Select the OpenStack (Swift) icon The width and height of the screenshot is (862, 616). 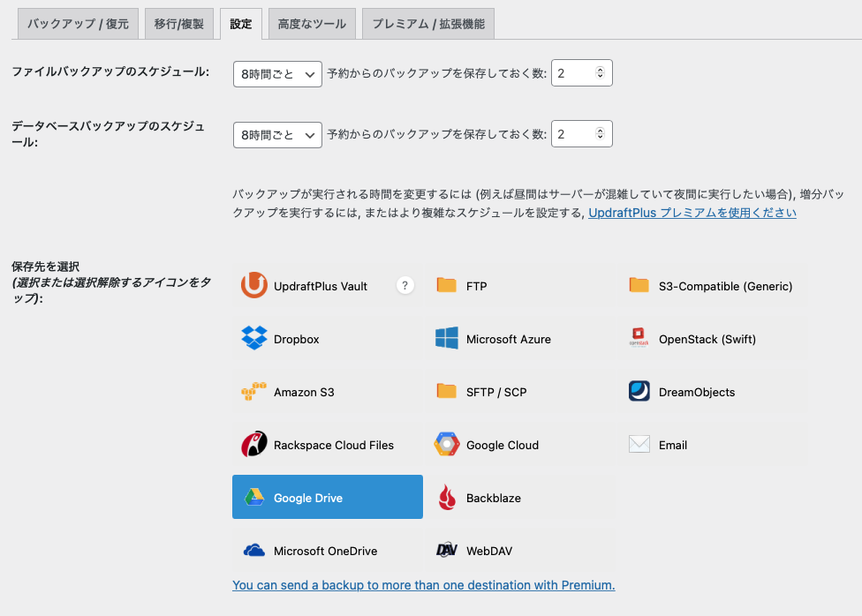(x=639, y=337)
